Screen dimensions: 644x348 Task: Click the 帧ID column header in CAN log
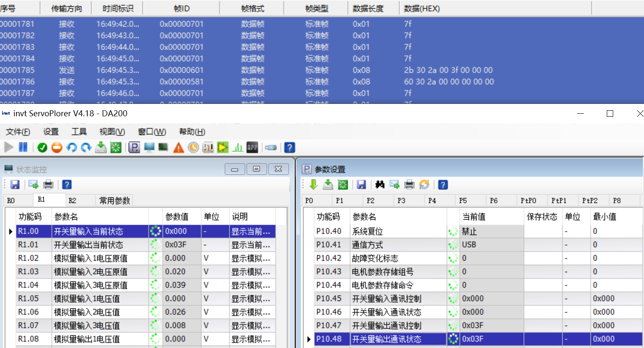[182, 9]
